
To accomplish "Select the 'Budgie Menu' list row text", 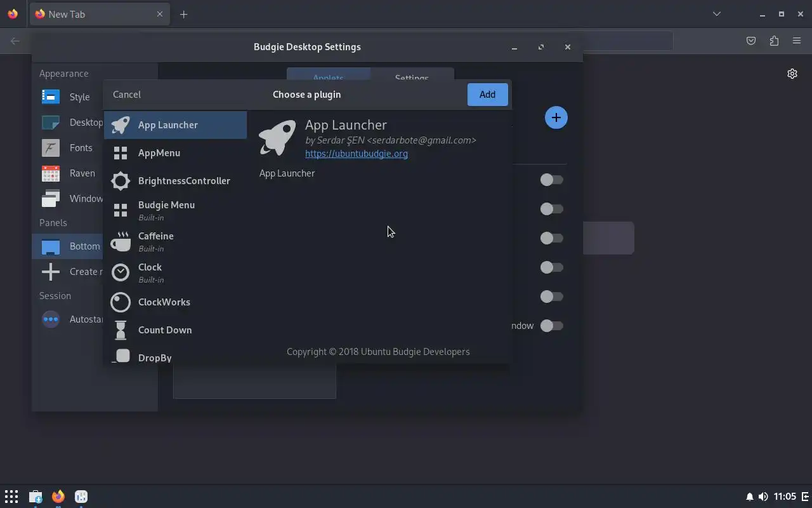I will (166, 205).
